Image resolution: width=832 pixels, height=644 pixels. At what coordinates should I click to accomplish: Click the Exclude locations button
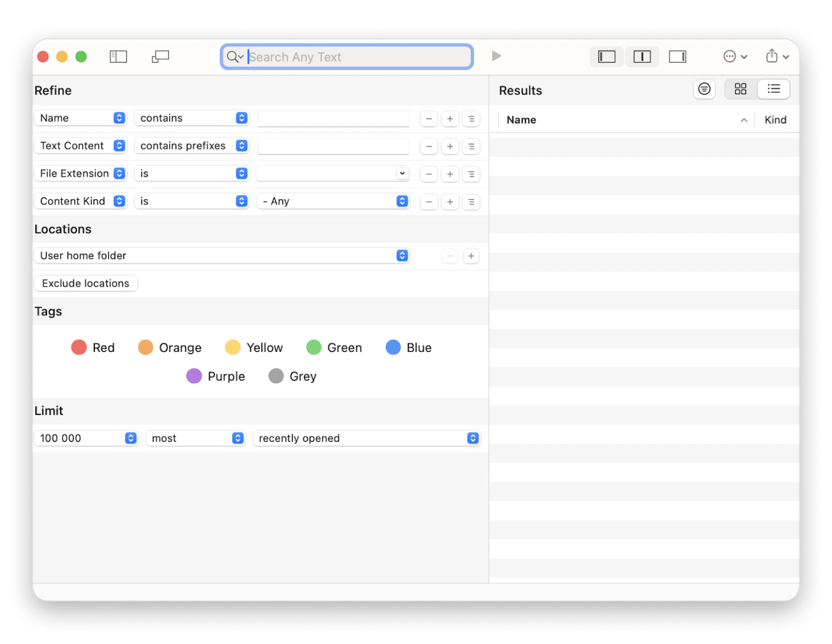point(86,284)
